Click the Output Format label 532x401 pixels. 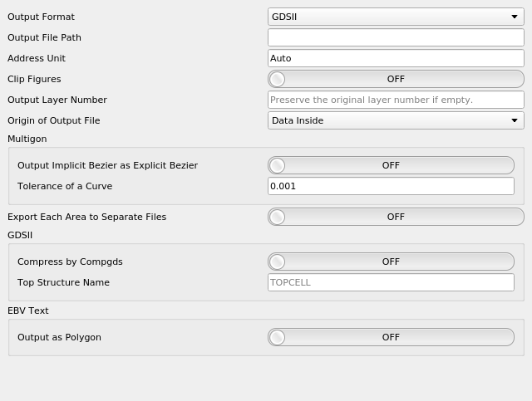[x=41, y=17]
